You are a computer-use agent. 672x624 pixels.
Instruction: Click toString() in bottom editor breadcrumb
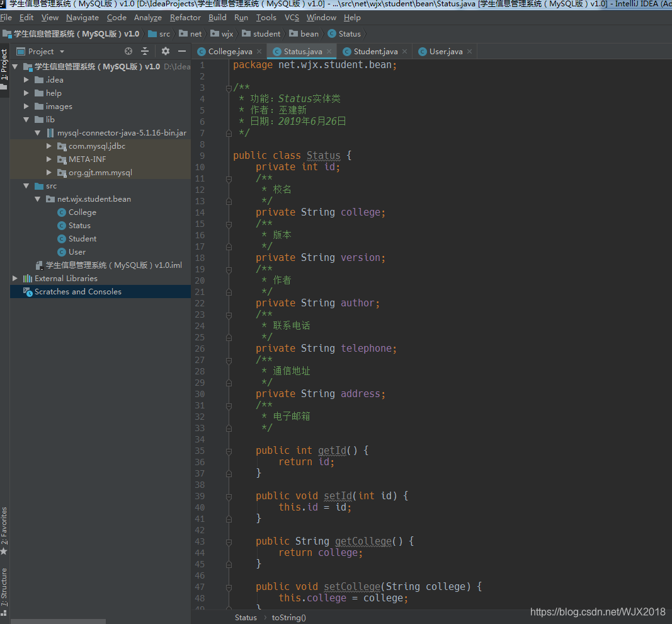pyautogui.click(x=289, y=618)
